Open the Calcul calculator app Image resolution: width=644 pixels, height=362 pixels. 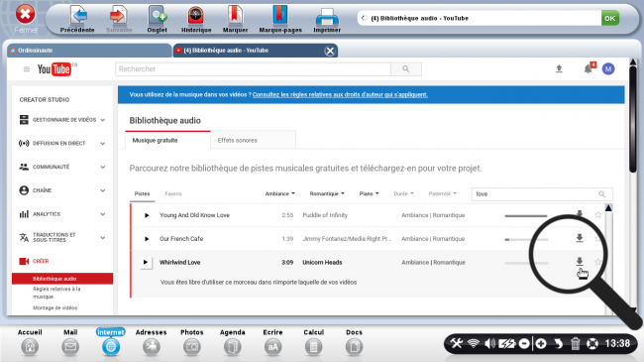[313, 342]
